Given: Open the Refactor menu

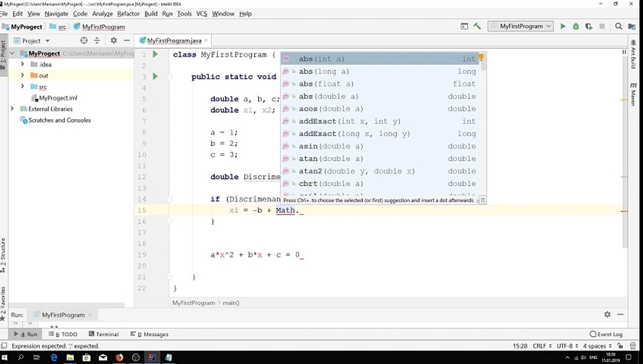Looking at the screenshot, I should tap(128, 14).
